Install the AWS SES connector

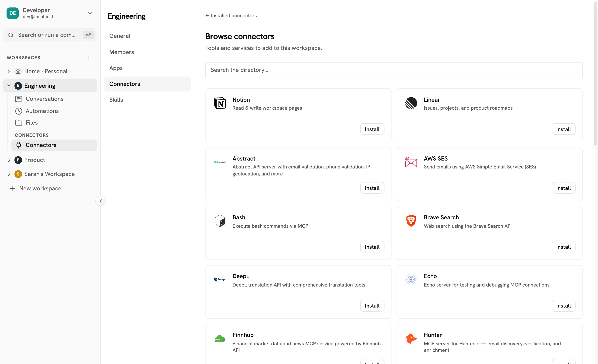tap(563, 188)
